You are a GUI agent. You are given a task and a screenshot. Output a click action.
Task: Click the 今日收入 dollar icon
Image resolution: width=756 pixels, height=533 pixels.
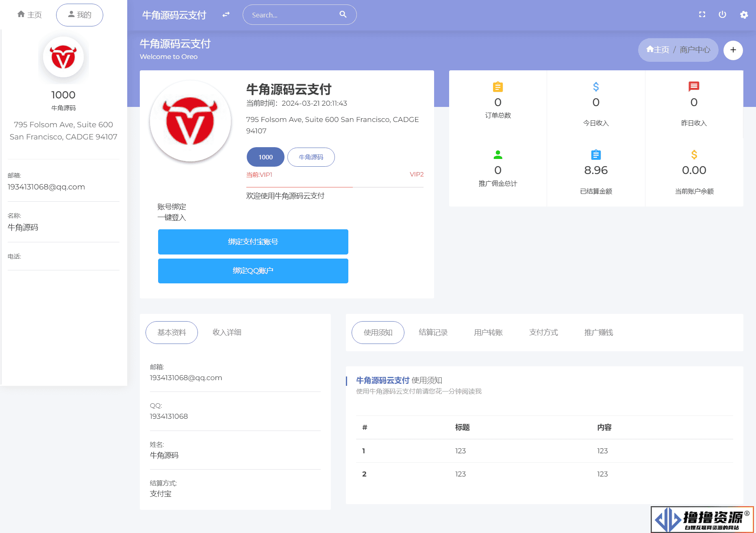[596, 87]
